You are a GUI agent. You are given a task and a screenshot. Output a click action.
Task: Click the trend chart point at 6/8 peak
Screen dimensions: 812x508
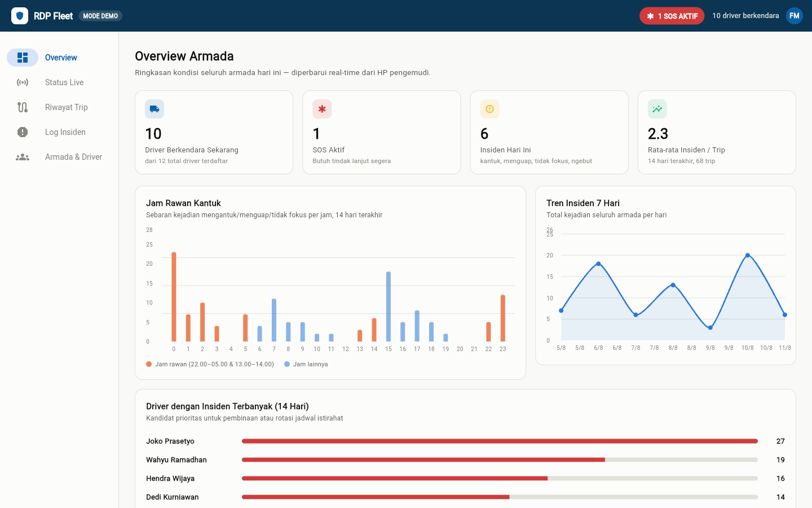[x=598, y=264]
